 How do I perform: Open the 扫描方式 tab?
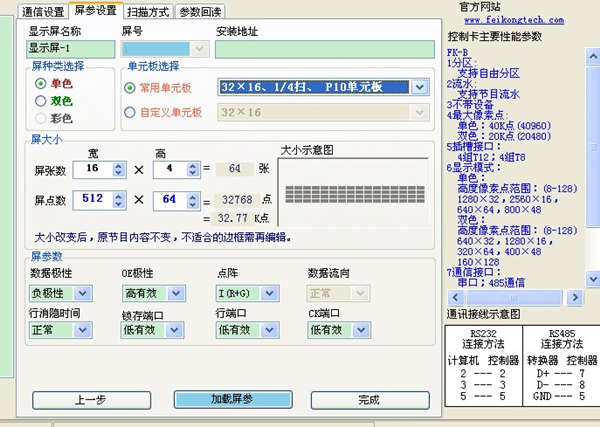click(148, 12)
